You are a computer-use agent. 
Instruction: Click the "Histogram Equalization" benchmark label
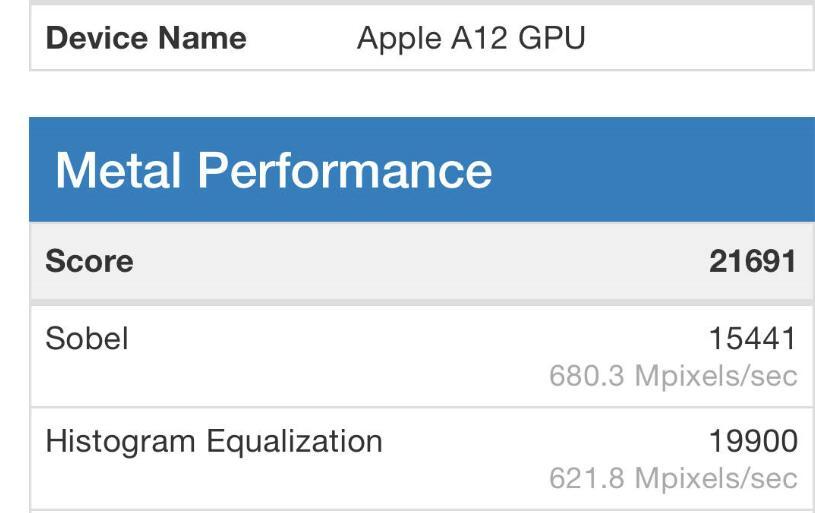point(214,441)
